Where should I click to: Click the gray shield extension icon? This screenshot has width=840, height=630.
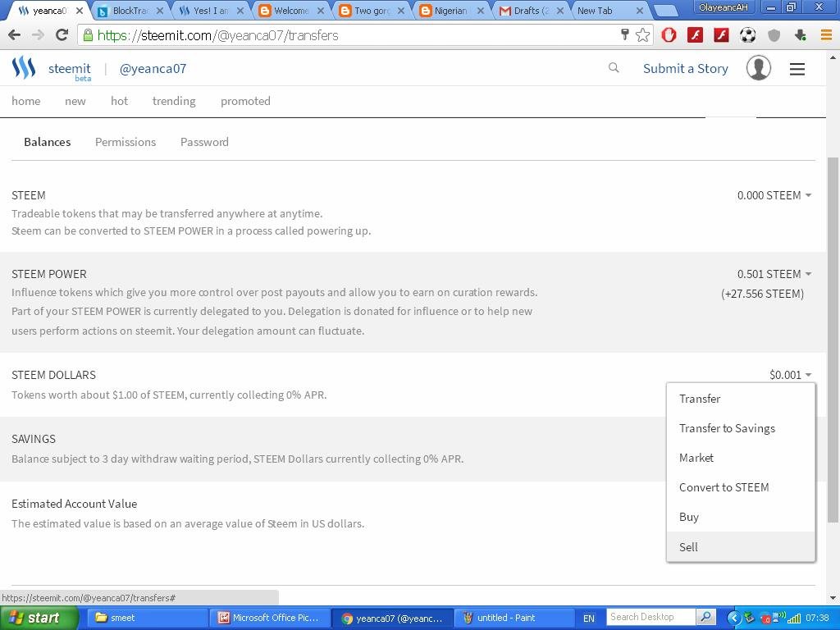coord(774,35)
